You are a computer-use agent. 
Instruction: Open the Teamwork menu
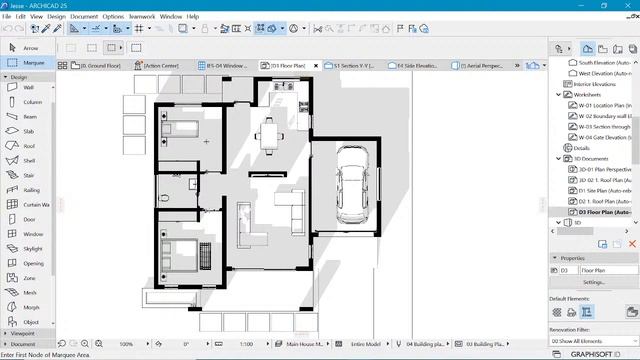pos(142,16)
